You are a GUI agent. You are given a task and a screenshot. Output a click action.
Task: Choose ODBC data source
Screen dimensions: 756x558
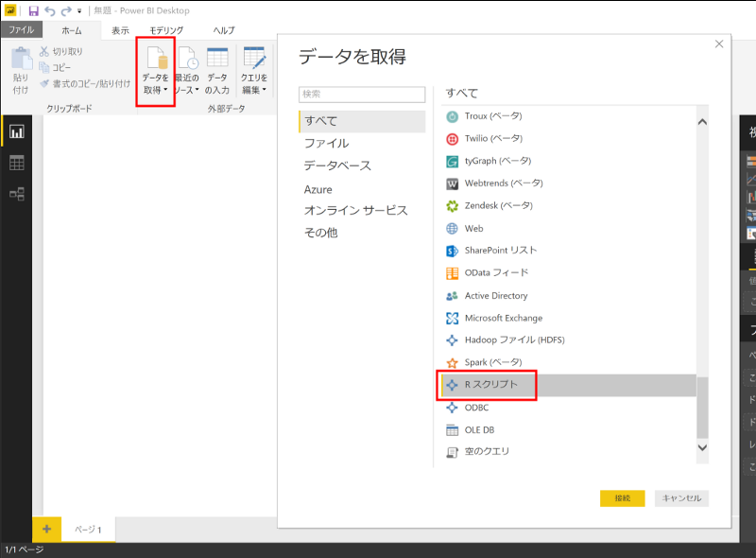pos(569,408)
